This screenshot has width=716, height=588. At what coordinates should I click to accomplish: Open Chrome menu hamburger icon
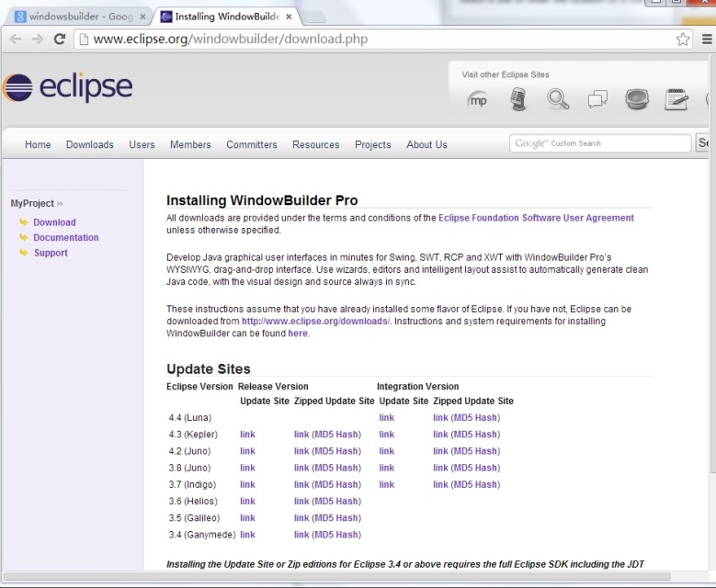tap(707, 40)
